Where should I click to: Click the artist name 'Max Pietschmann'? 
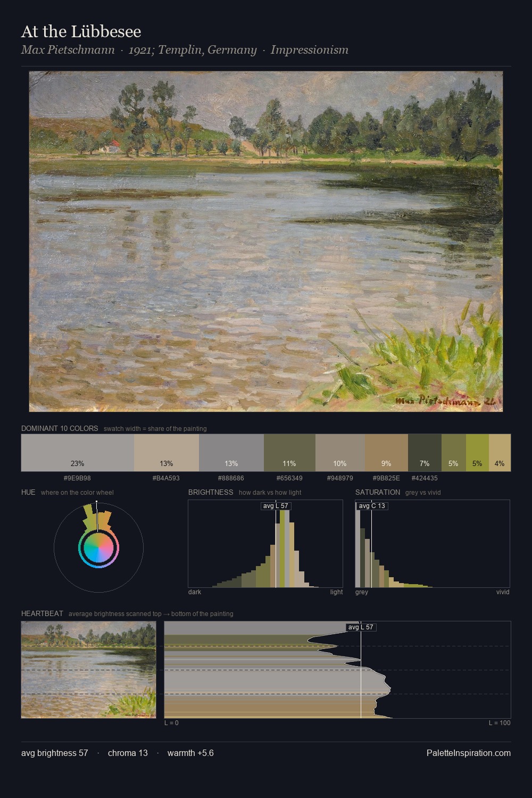pos(68,50)
